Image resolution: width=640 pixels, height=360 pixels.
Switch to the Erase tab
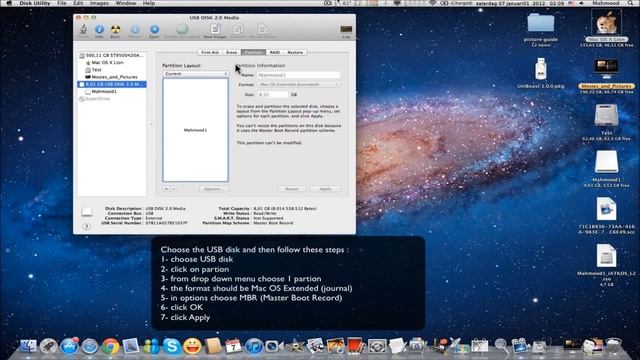[x=231, y=53]
